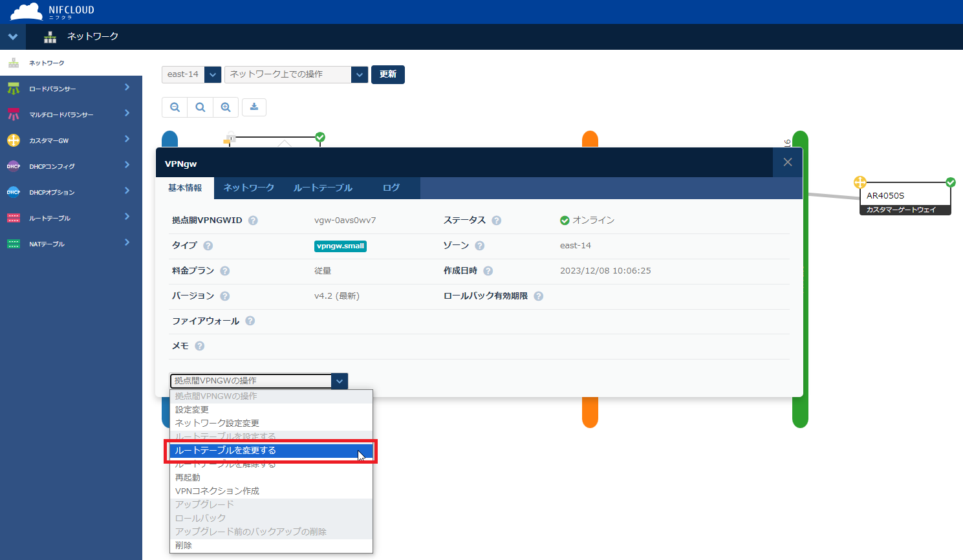This screenshot has width=963, height=560.
Task: Select the AR4050S customer gateway node
Action: (x=904, y=197)
